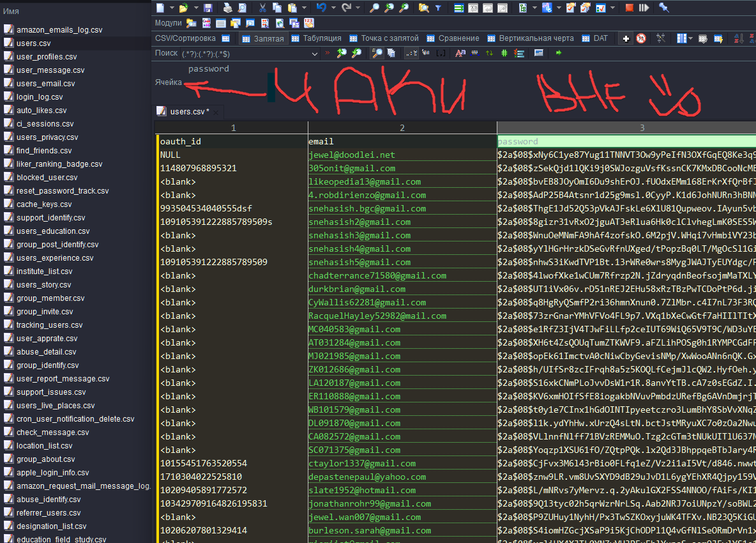
Task: Click into the Поиск regex input field
Action: coord(246,54)
